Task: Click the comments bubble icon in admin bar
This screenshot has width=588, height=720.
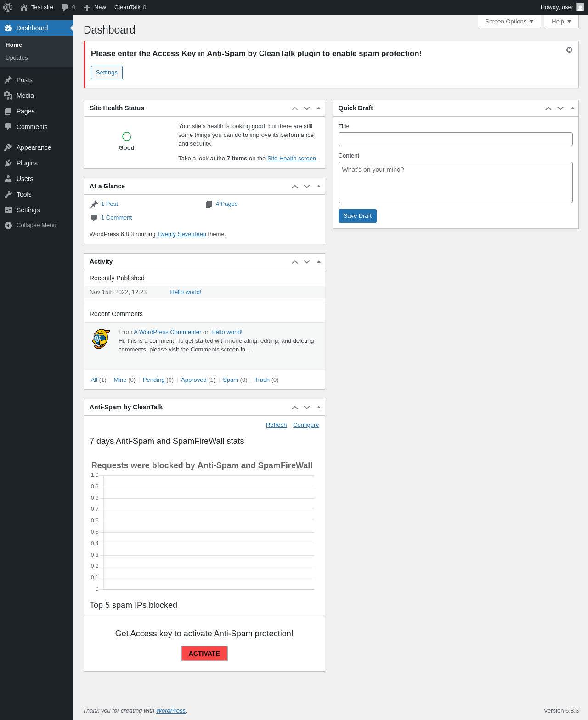Action: pos(65,7)
